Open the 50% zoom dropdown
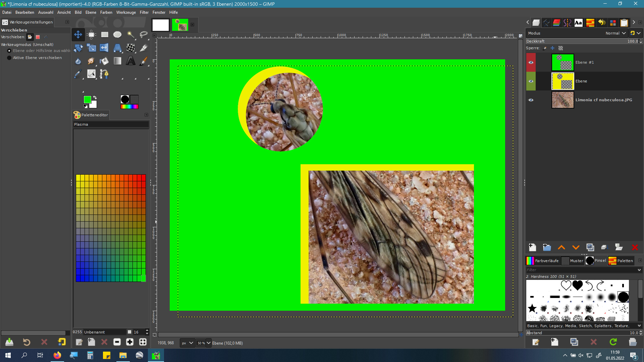644x362 pixels. (x=208, y=343)
